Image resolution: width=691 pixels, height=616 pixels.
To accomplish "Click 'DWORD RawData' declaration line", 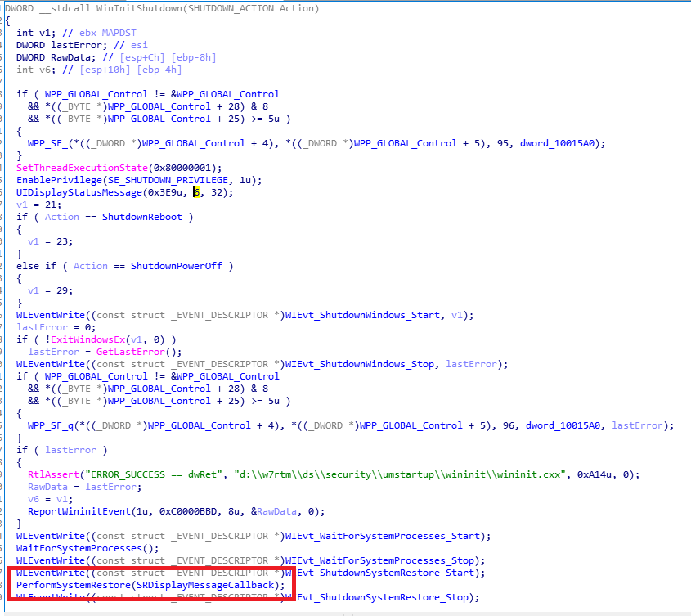I will click(x=56, y=58).
